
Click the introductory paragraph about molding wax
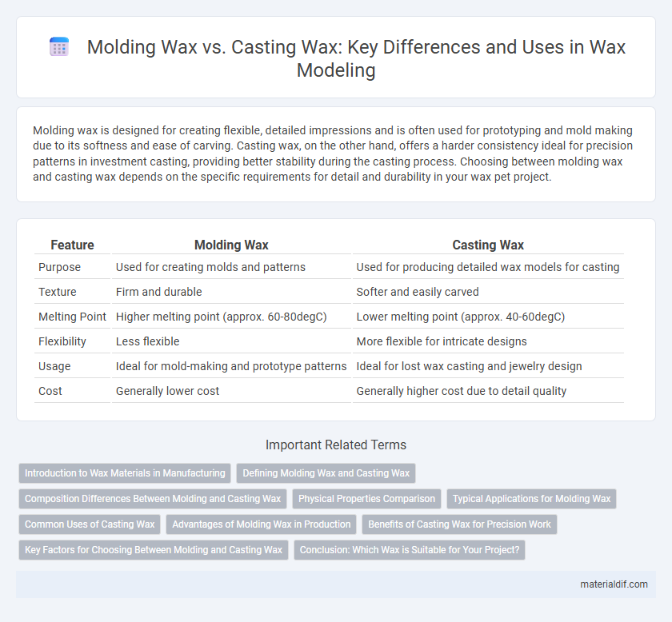(333, 154)
